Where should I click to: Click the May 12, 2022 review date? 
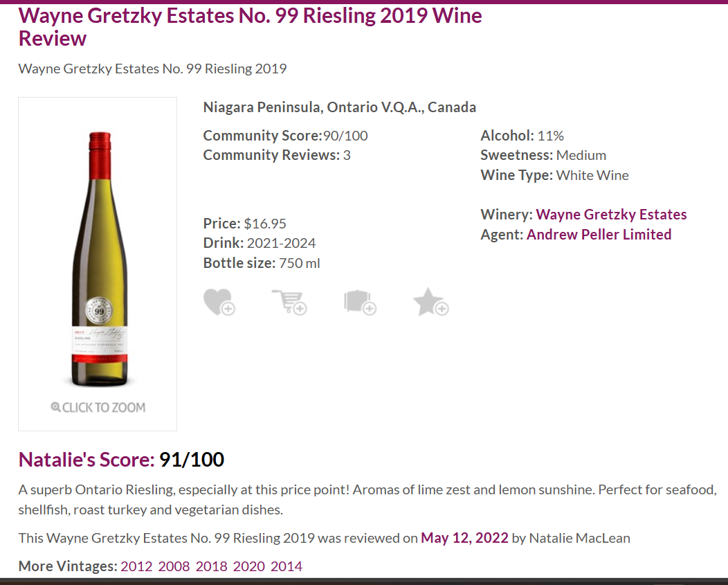point(464,538)
